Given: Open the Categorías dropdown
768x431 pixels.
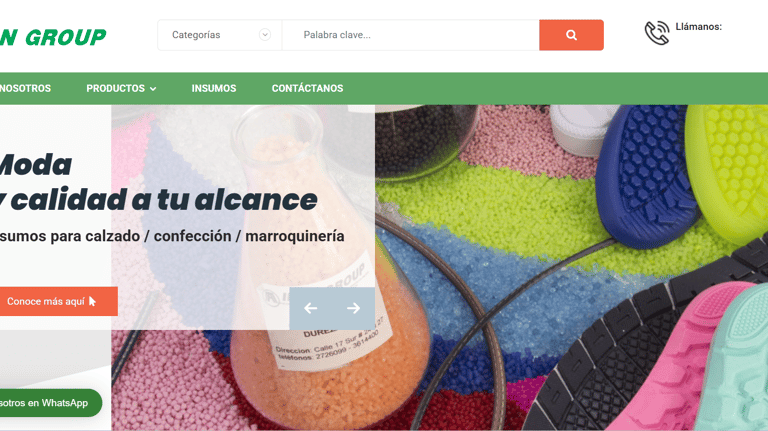Looking at the screenshot, I should coord(219,35).
